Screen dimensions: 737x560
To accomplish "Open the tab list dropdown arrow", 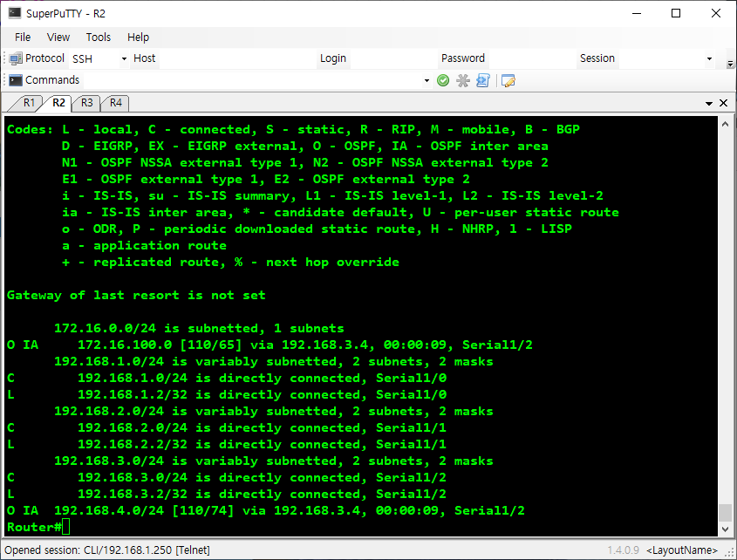I will coord(709,104).
